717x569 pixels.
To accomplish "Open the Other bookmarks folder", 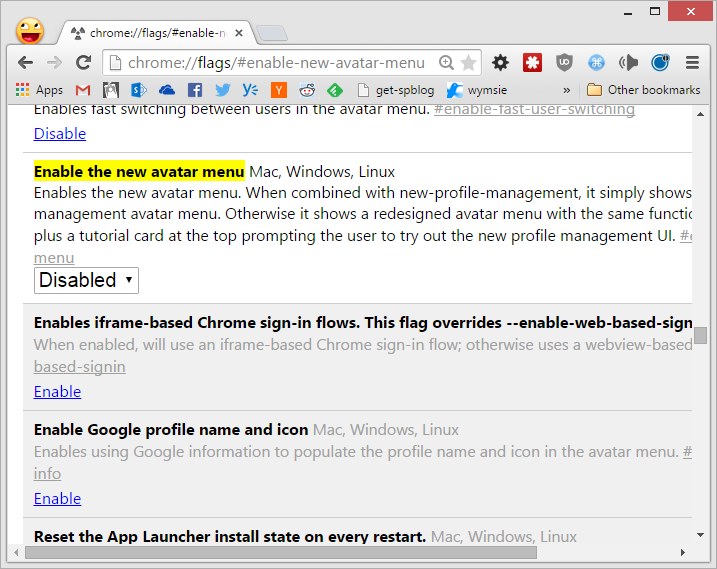I will [643, 90].
